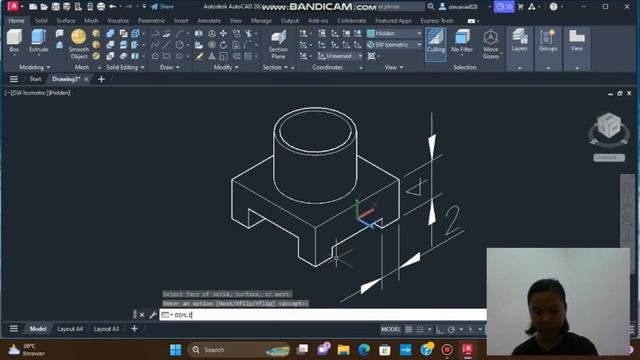Image resolution: width=640 pixels, height=360 pixels.
Task: Open the SW Isometric view dropdown
Action: click(394, 45)
